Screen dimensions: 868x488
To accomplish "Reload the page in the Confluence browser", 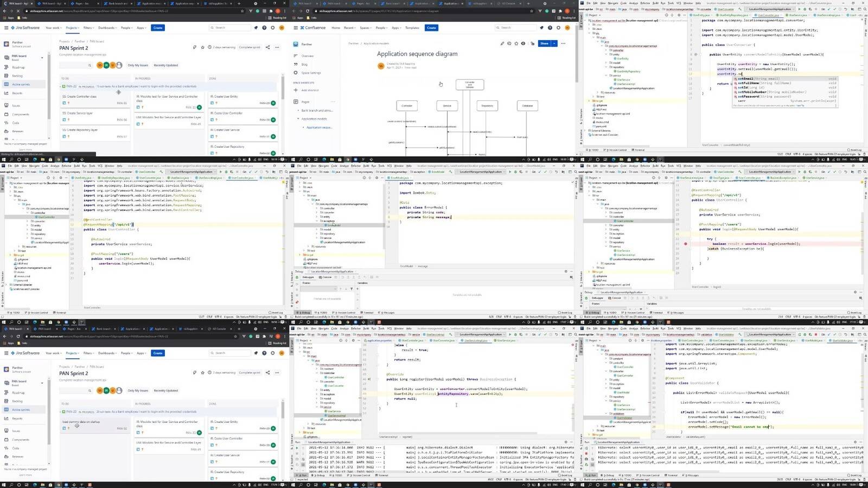I will pyautogui.click(x=308, y=11).
